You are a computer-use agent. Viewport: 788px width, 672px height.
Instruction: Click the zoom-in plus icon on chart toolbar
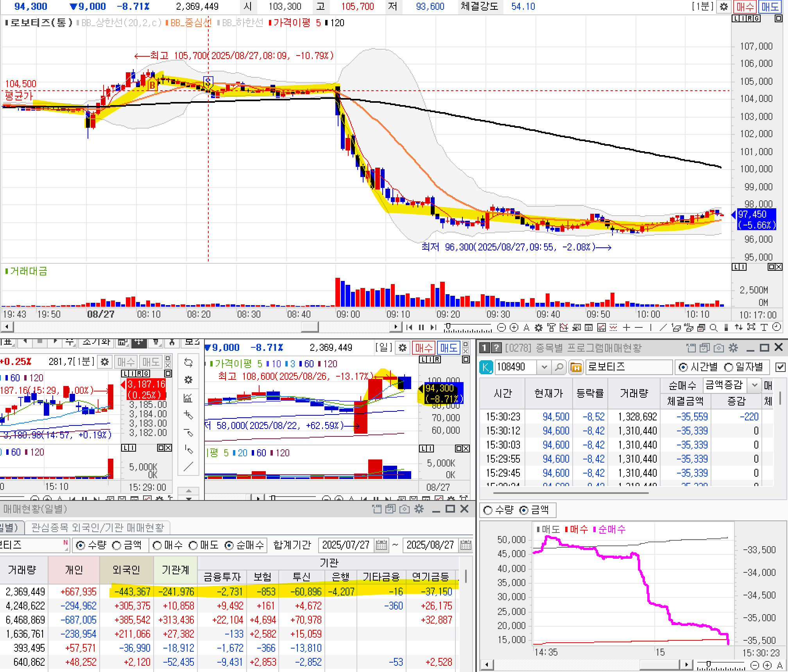point(514,327)
